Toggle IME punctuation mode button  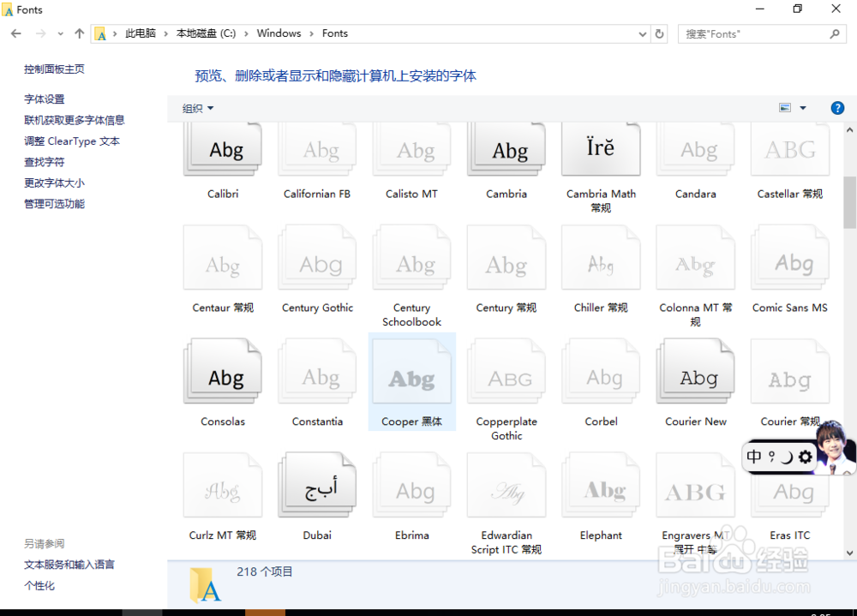(771, 457)
